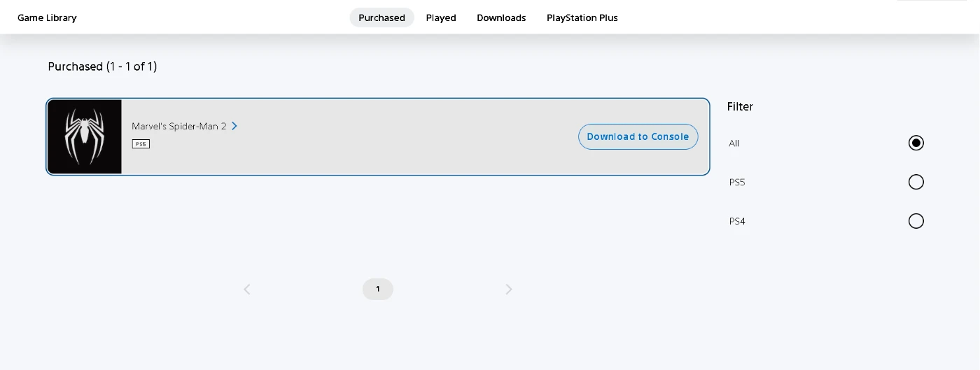This screenshot has height=370, width=980.
Task: Click the Spider-Man logo game thumbnail
Action: pyautogui.click(x=84, y=136)
